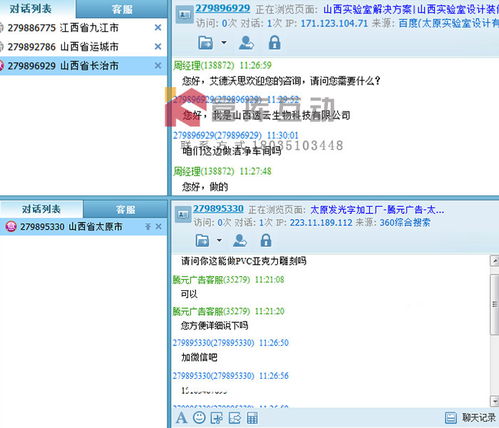Click the visitor user icon in bottom window
This screenshot has width=499, height=428.
tap(240, 240)
